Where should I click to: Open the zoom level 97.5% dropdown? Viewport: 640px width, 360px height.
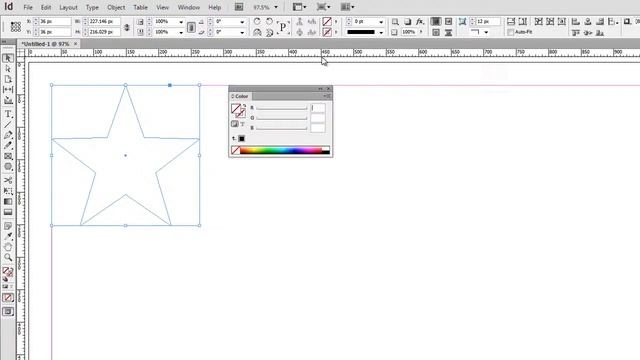click(276, 7)
